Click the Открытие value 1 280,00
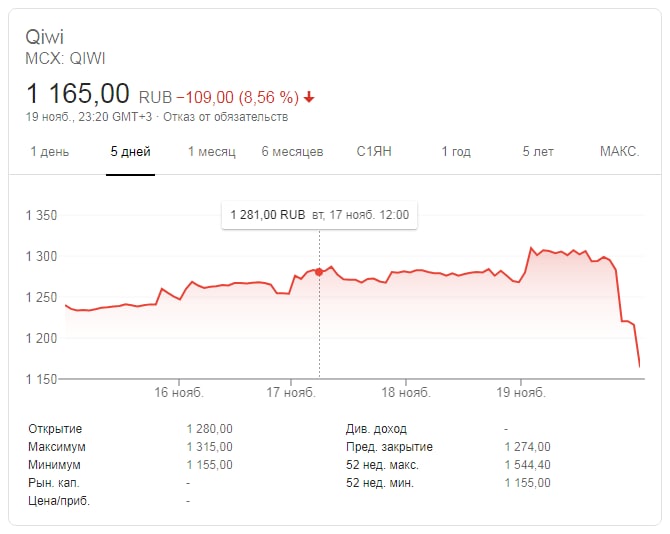This screenshot has width=670, height=534. (x=209, y=429)
